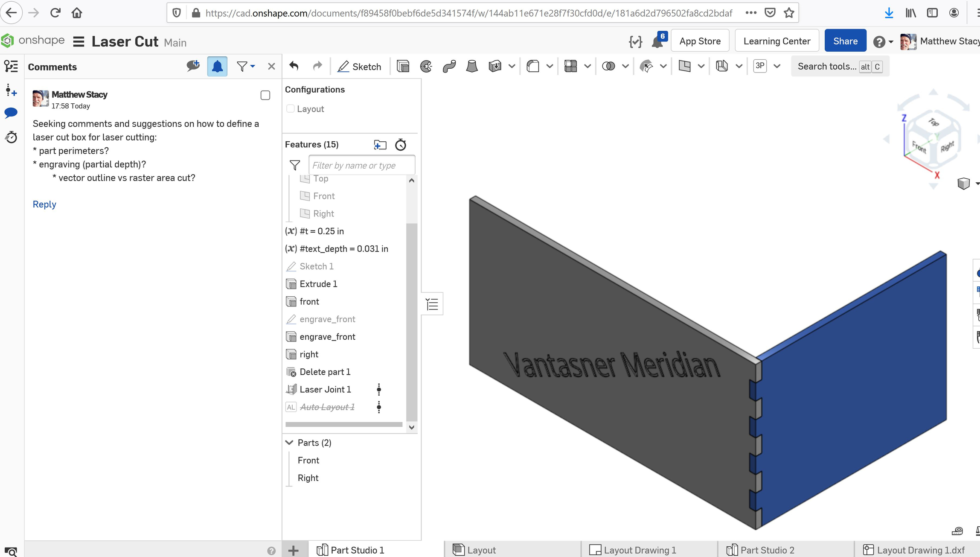Click the Undo arrow in the toolbar
The height and width of the screenshot is (557, 980).
(294, 66)
